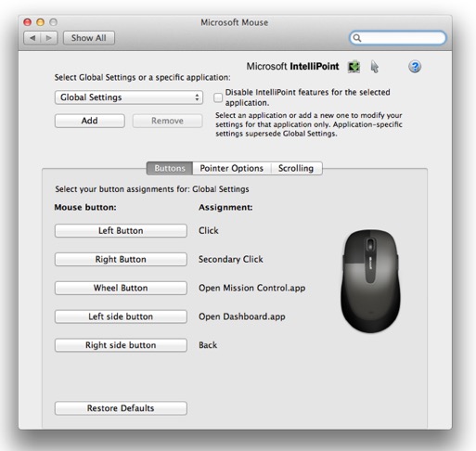Click Open Dashboard.app assignment text
Viewport: 476px width, 451px height.
pos(242,316)
